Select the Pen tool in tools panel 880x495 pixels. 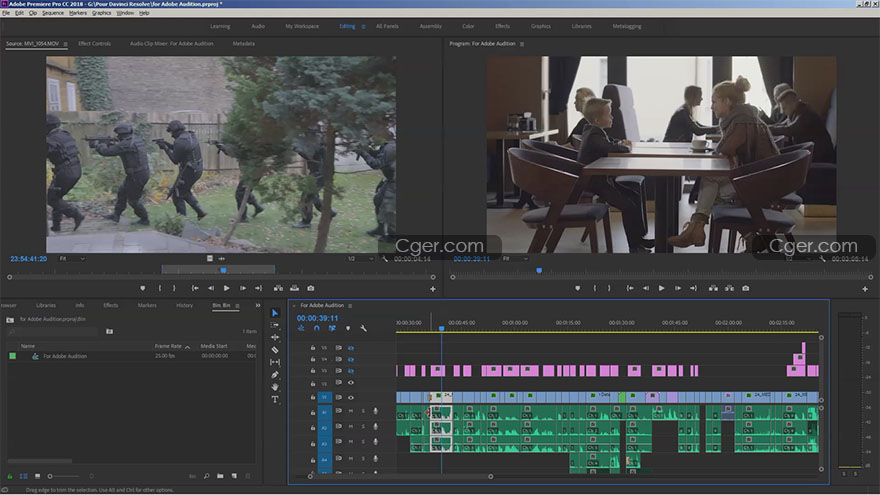(x=275, y=374)
